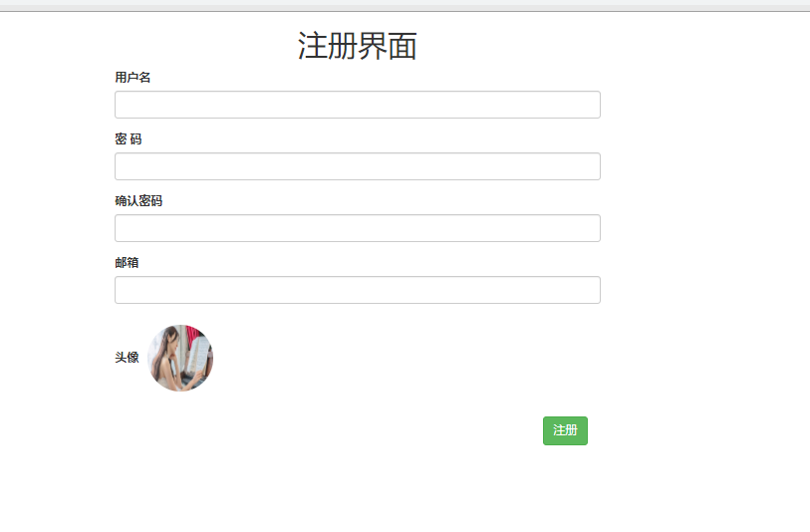Activate the text box beneath 密 码 label

click(x=357, y=166)
